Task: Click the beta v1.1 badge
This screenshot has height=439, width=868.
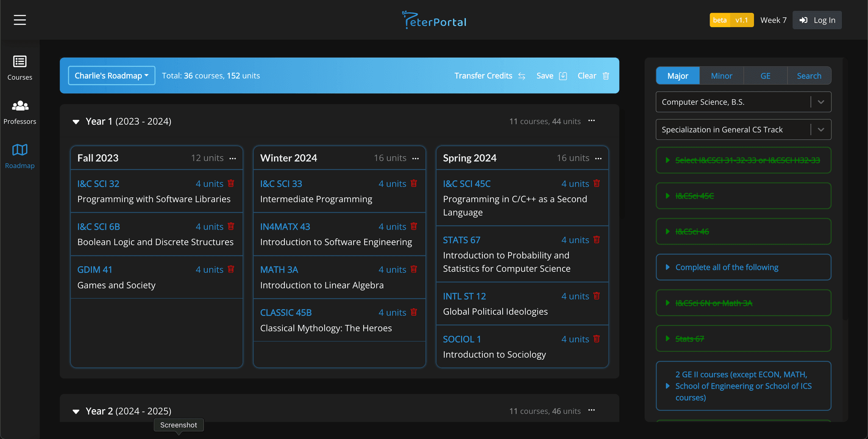Action: coord(732,20)
